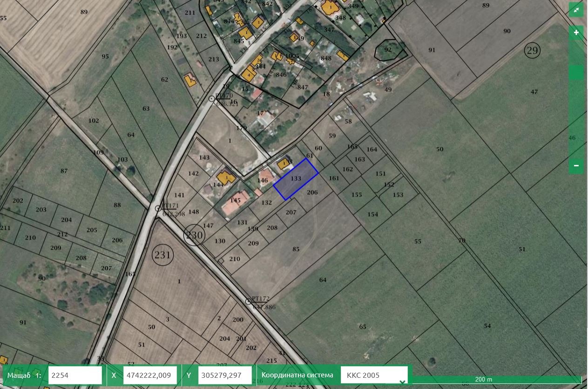Select the highlighted blue parcel 133
588x389 pixels.
[296, 179]
